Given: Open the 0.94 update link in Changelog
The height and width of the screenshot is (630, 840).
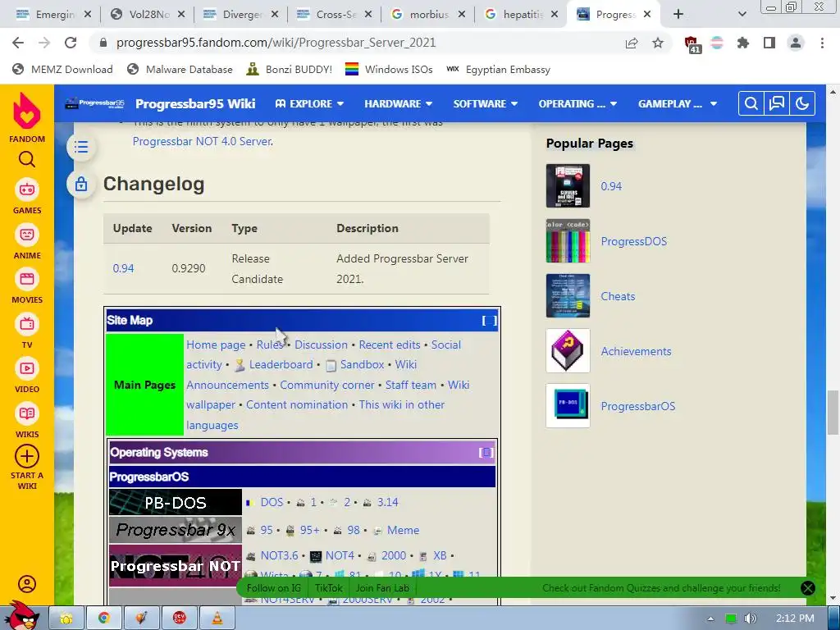Looking at the screenshot, I should 123,268.
